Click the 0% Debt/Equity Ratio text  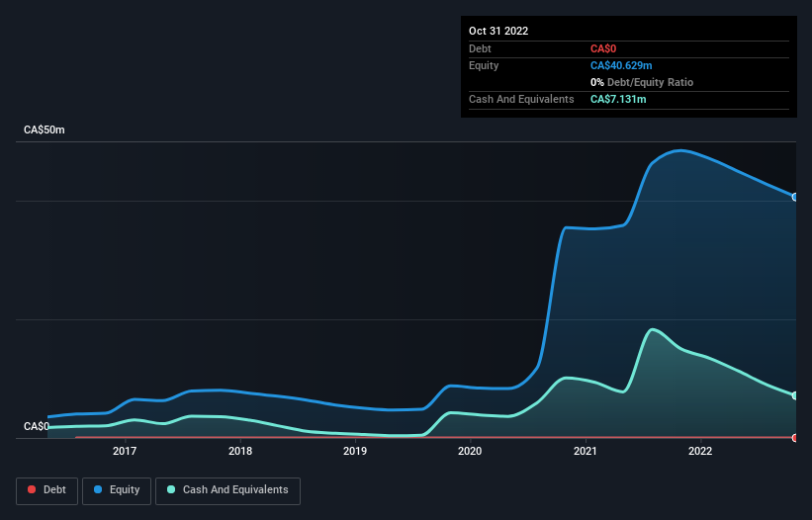tap(642, 82)
